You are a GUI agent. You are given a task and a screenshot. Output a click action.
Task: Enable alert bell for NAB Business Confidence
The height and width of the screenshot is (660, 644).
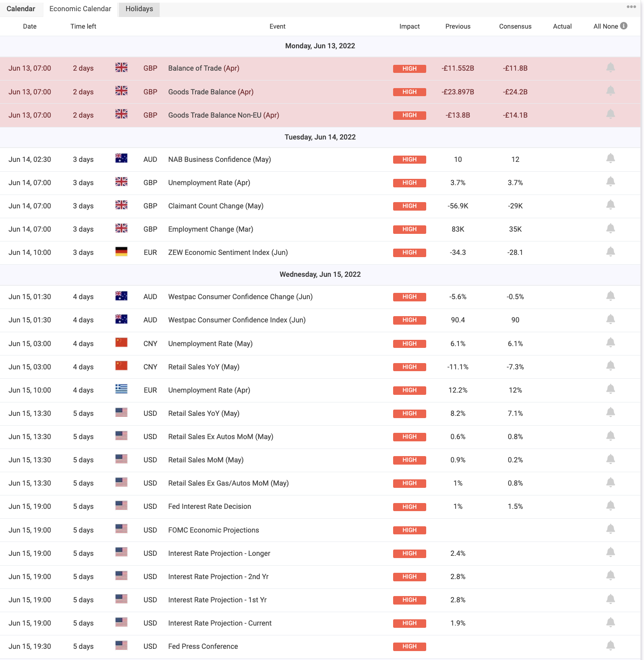point(610,158)
